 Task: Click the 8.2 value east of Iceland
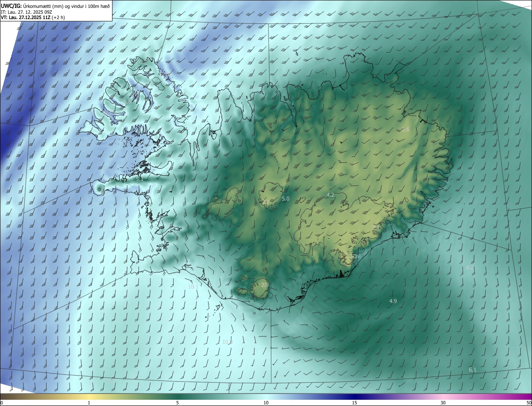(470, 268)
